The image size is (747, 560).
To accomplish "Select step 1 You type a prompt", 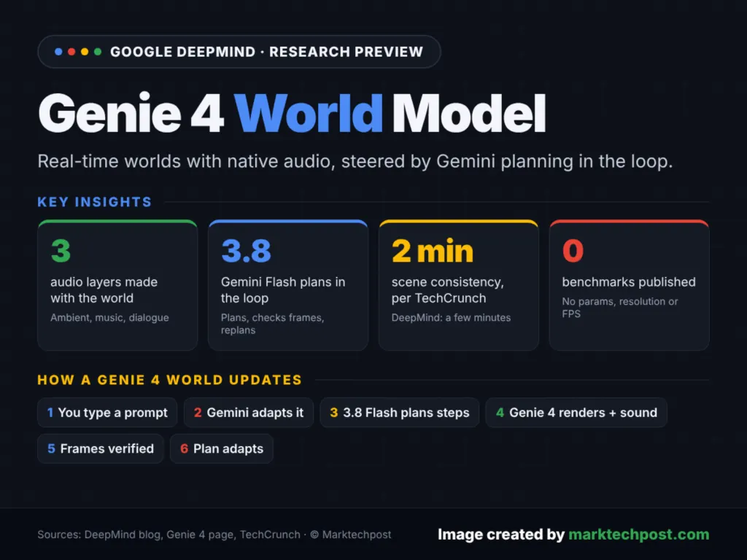I will 107,413.
